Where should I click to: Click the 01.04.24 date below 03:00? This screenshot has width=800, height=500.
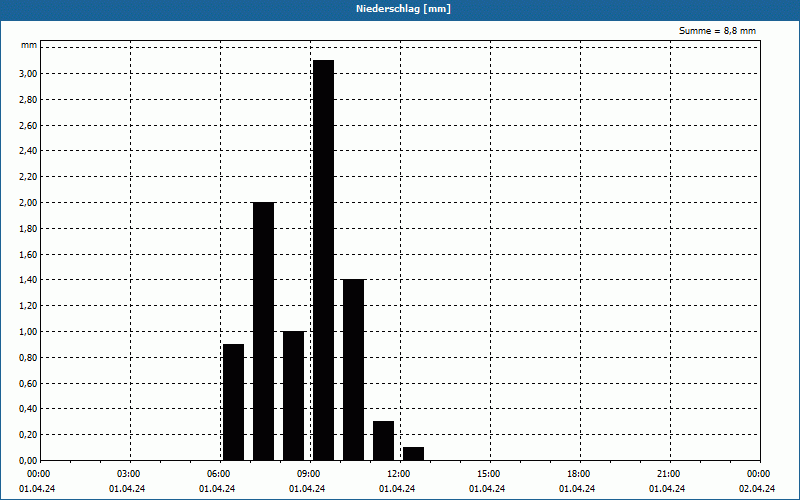point(127,489)
